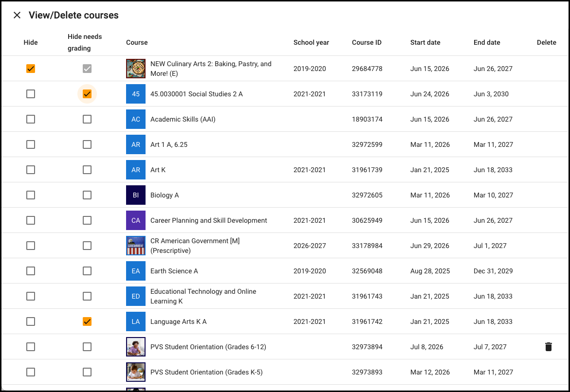Check Hide needs grading for Biology A

point(87,195)
